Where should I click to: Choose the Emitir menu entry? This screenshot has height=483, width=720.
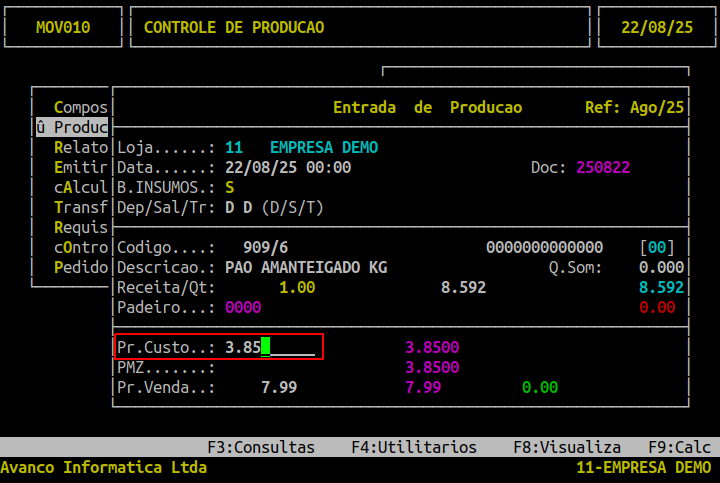[81, 167]
